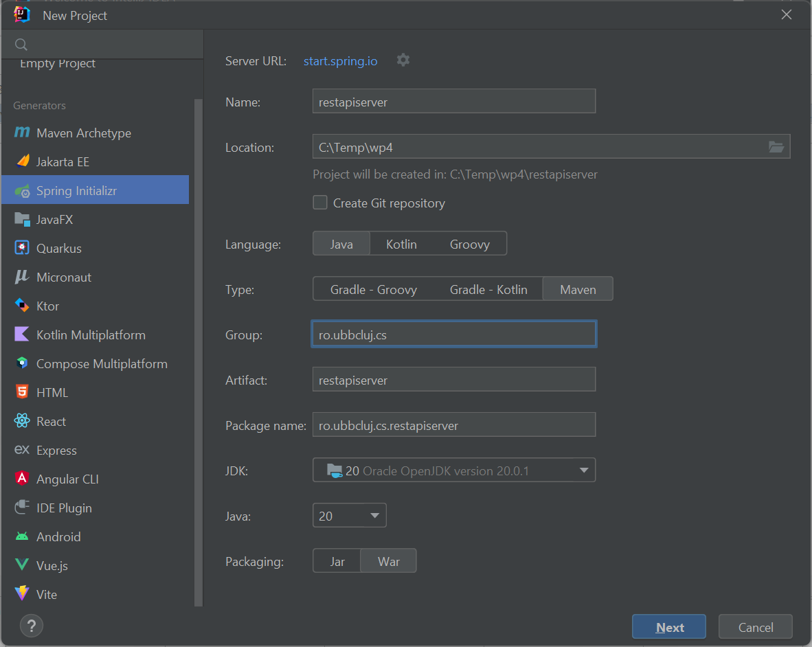Viewport: 812px width, 647px height.
Task: Click the Compose Multiplatform icon
Action: click(22, 363)
